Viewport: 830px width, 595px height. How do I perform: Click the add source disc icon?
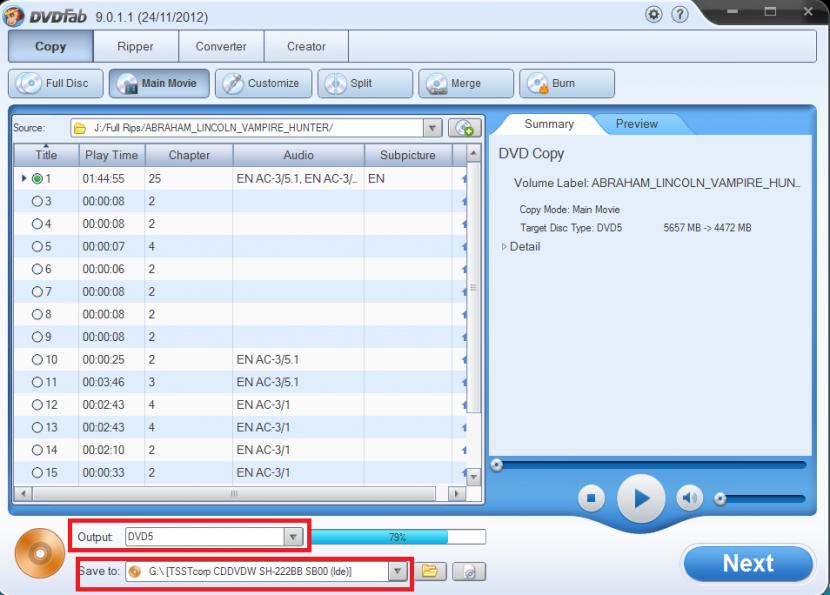tap(461, 129)
